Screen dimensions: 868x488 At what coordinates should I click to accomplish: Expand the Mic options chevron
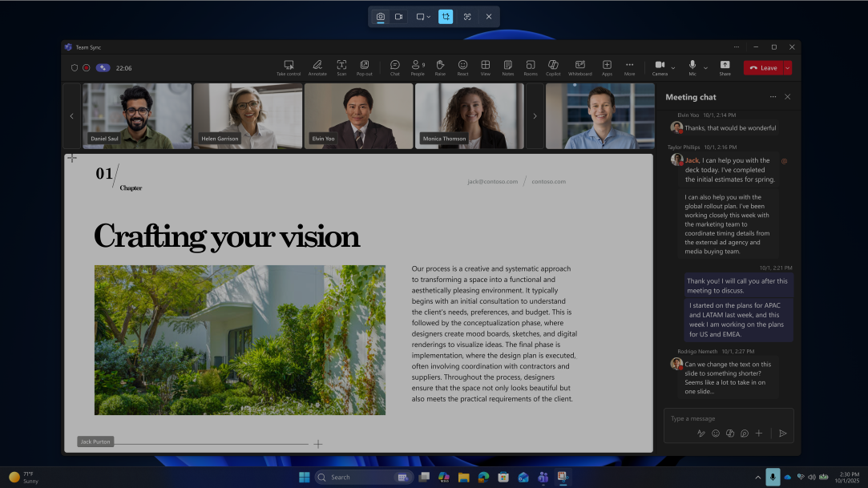[x=704, y=68]
